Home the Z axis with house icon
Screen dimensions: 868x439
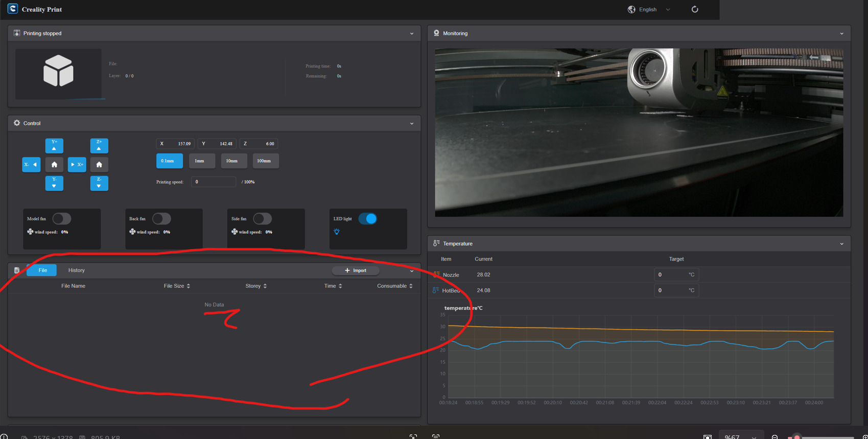coord(99,165)
